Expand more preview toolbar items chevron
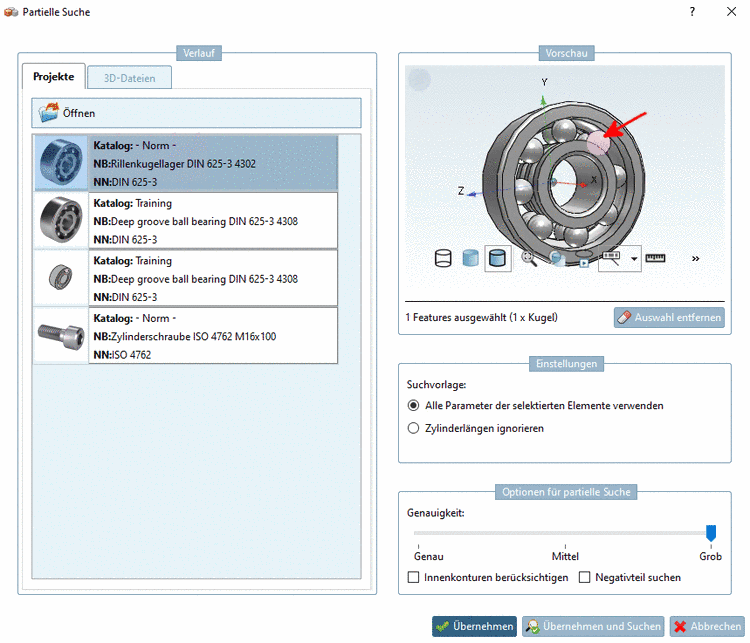The width and height of the screenshot is (750, 643). click(x=695, y=258)
